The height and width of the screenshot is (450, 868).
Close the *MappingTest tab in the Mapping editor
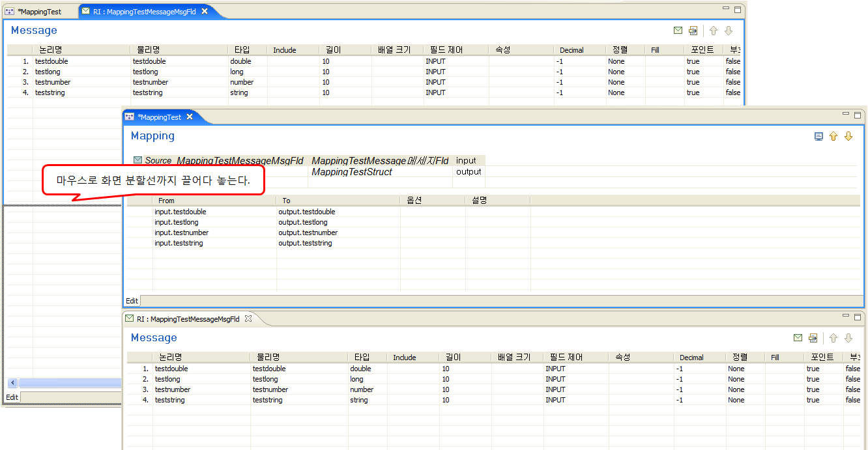point(190,117)
